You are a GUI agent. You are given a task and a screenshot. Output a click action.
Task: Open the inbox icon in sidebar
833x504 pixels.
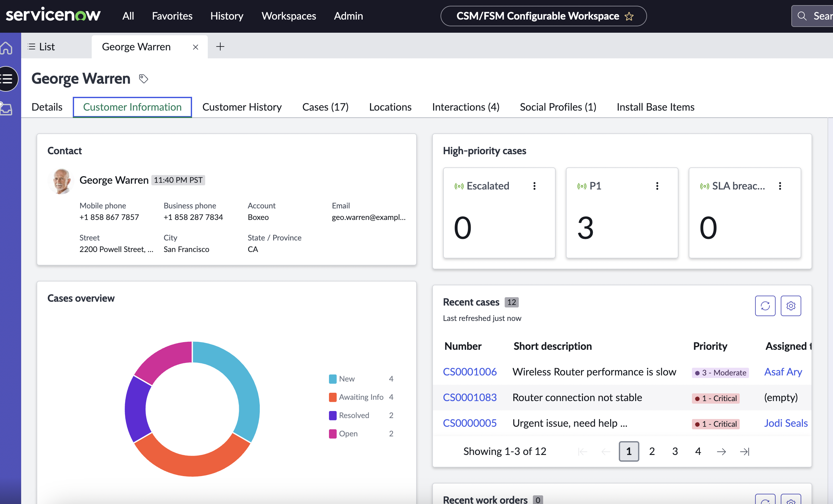point(6,109)
